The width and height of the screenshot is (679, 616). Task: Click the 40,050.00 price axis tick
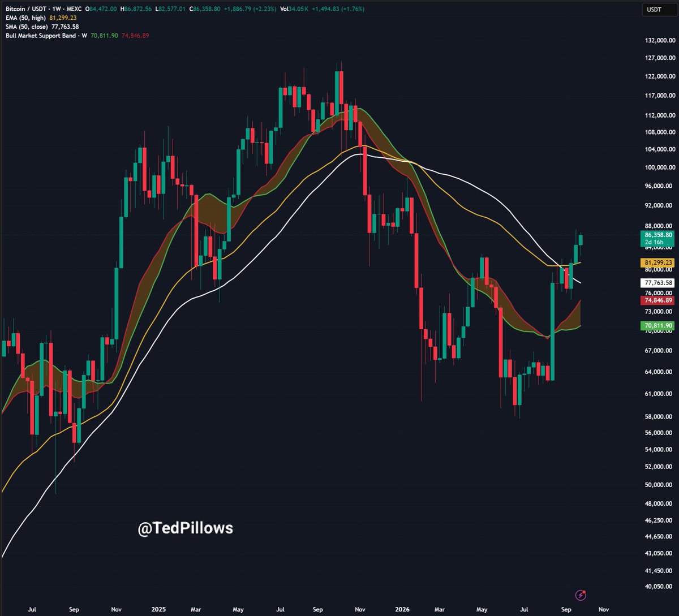click(659, 587)
